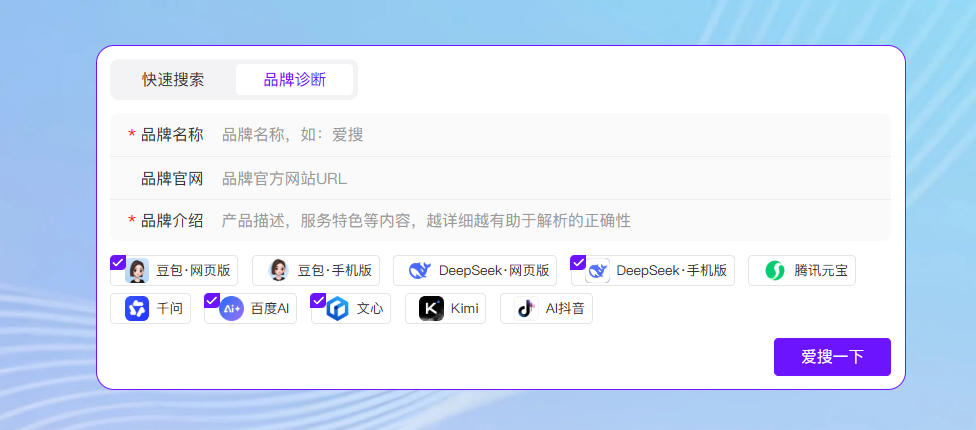Click the 豆包·网页版 avatar icon
The width and height of the screenshot is (976, 430).
point(138,270)
